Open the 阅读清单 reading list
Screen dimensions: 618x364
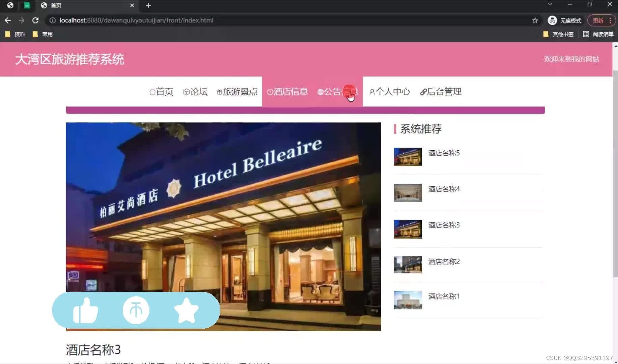tap(598, 34)
